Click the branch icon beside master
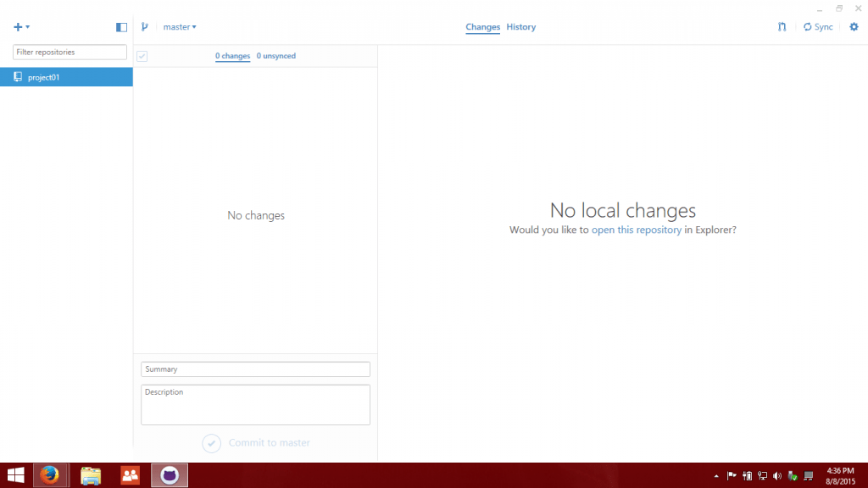868x488 pixels. [144, 26]
